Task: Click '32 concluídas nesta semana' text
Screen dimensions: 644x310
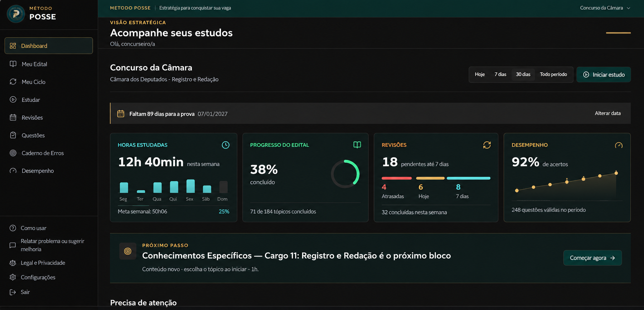Action: click(x=414, y=212)
